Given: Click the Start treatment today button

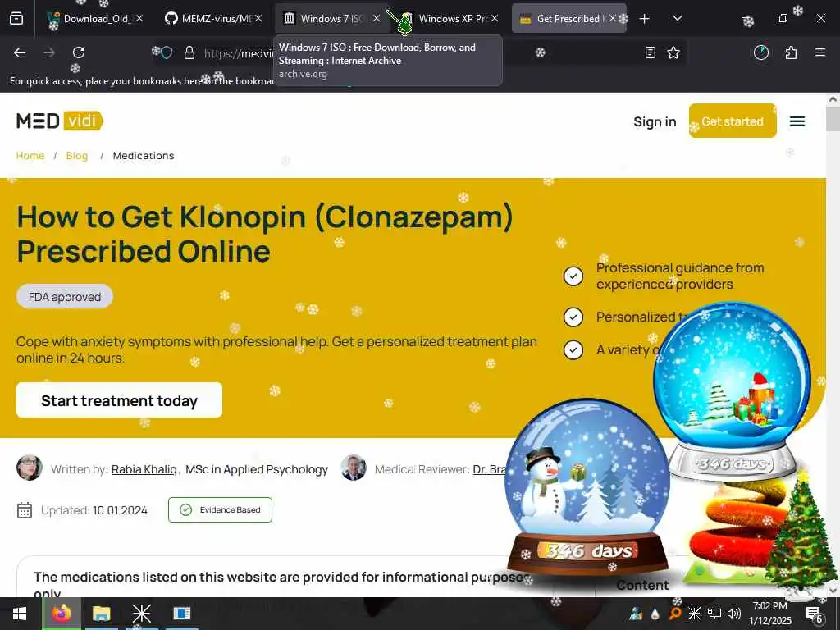Looking at the screenshot, I should [x=120, y=400].
